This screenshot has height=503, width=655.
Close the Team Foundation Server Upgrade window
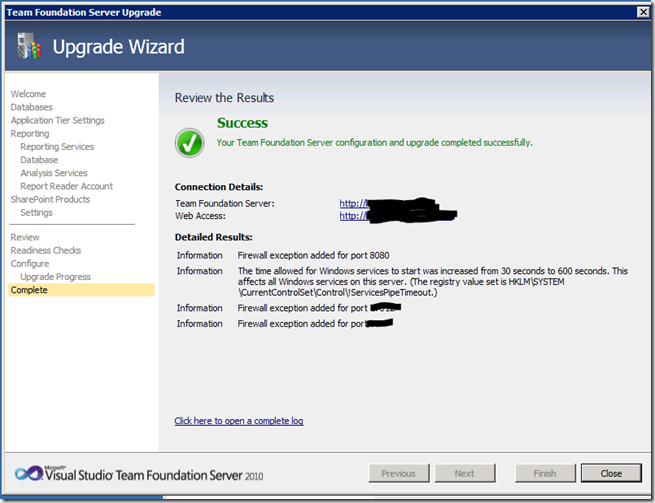tap(643, 12)
